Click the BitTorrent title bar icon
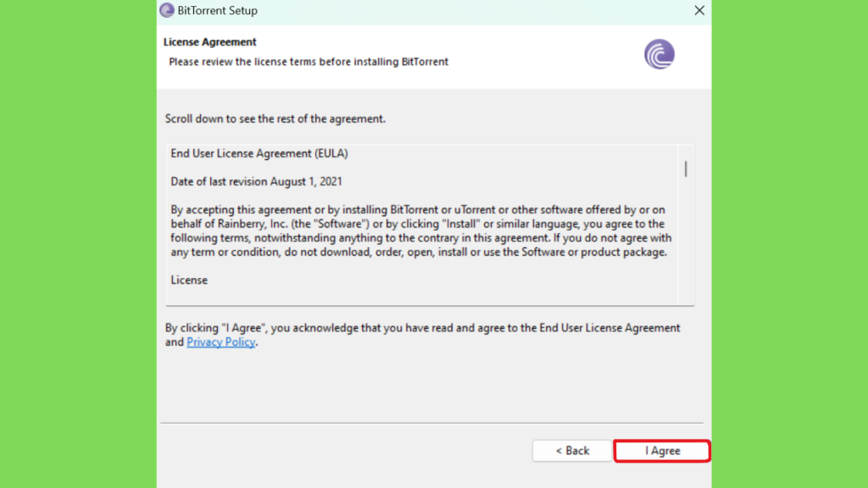 (167, 10)
